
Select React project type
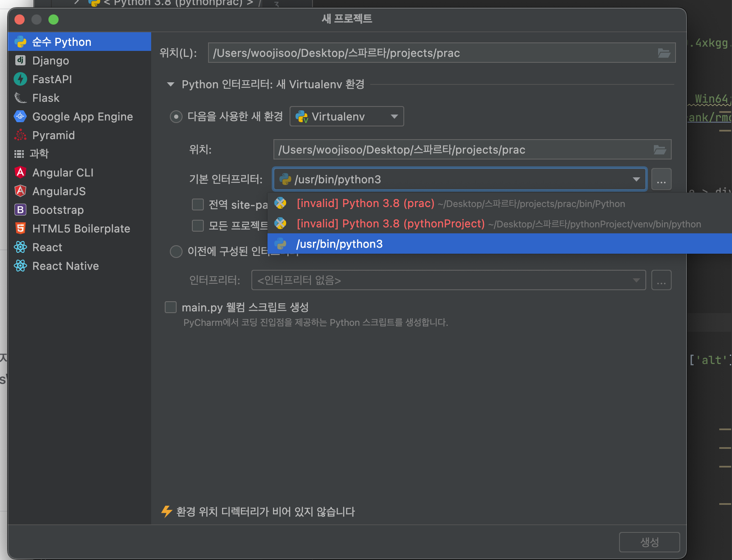point(79,247)
